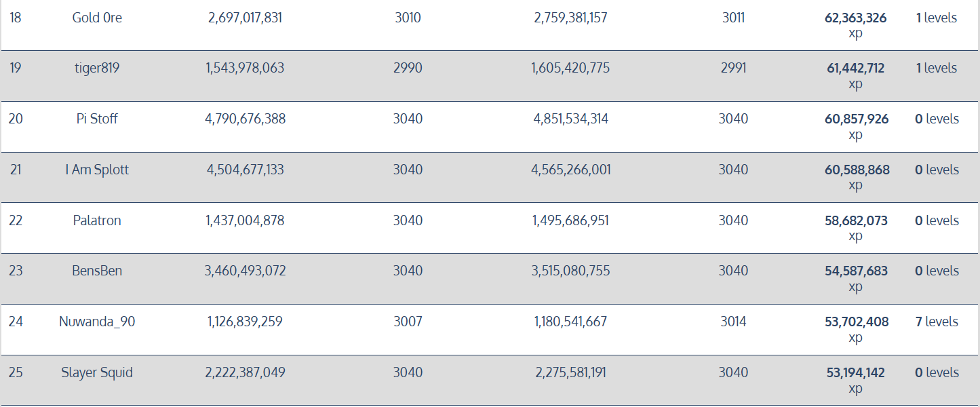Open Pi Stoff's player page
This screenshot has width=980, height=407.
coord(97,119)
